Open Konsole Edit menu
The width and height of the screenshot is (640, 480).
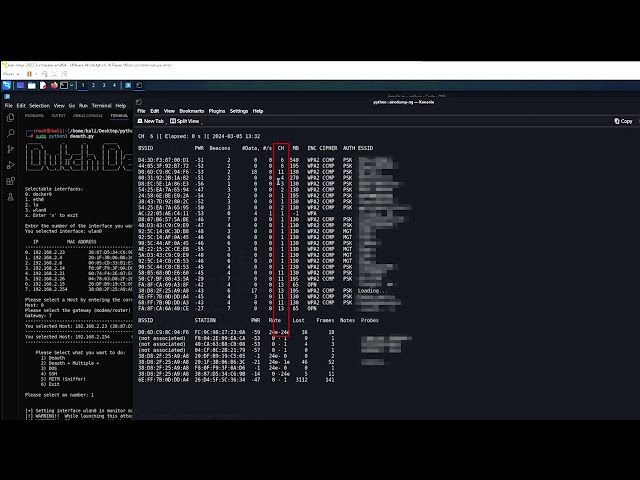pyautogui.click(x=155, y=111)
